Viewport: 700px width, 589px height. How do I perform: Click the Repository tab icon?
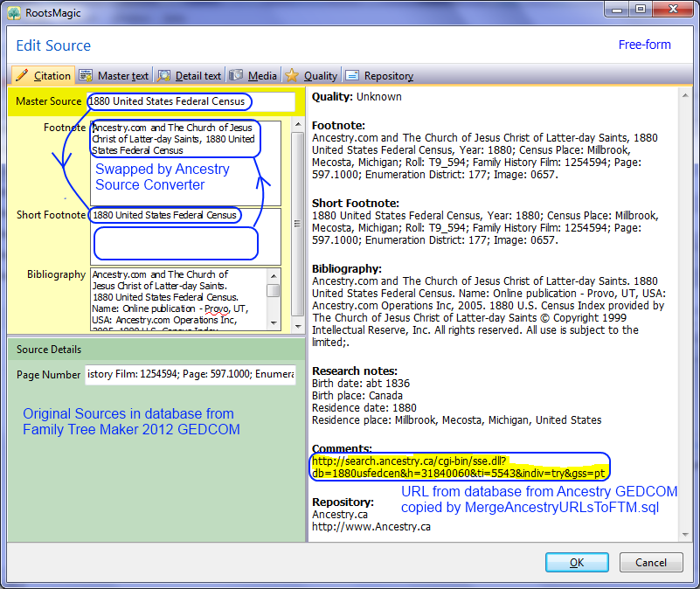click(352, 75)
